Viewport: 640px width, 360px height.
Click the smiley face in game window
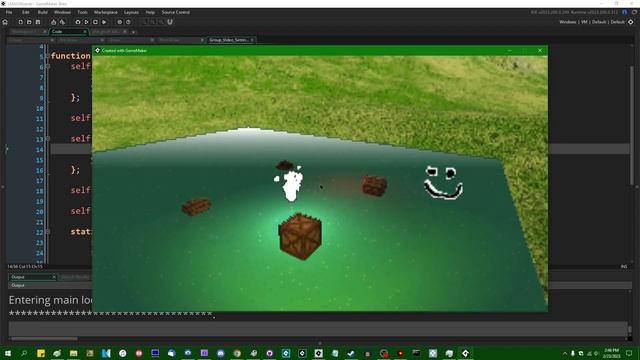[443, 182]
